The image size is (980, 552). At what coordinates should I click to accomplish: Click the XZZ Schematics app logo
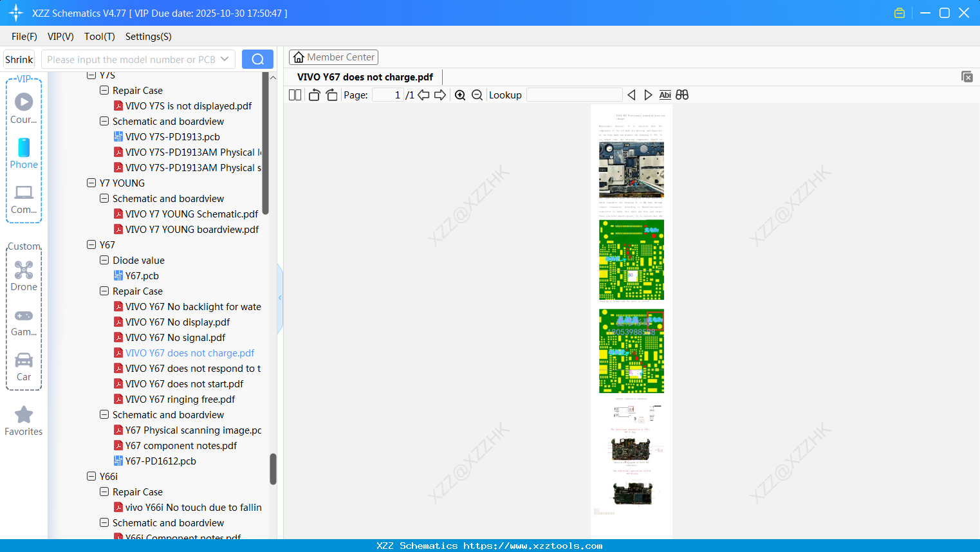click(15, 13)
